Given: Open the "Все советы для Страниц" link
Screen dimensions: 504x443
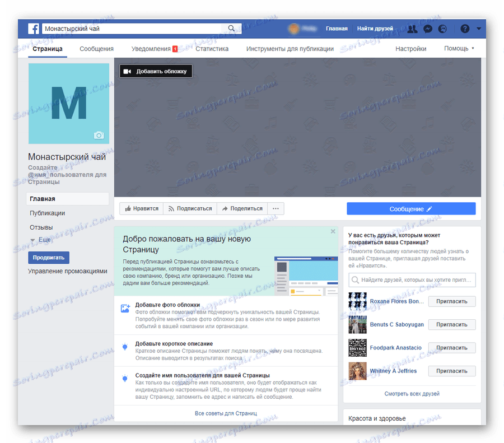Looking at the screenshot, I should [x=226, y=413].
